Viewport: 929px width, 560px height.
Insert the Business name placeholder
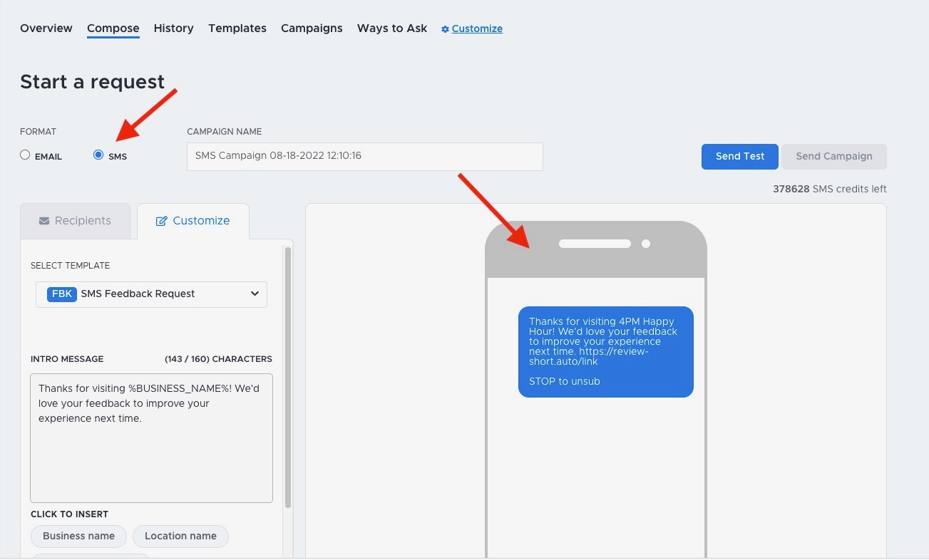click(x=78, y=536)
